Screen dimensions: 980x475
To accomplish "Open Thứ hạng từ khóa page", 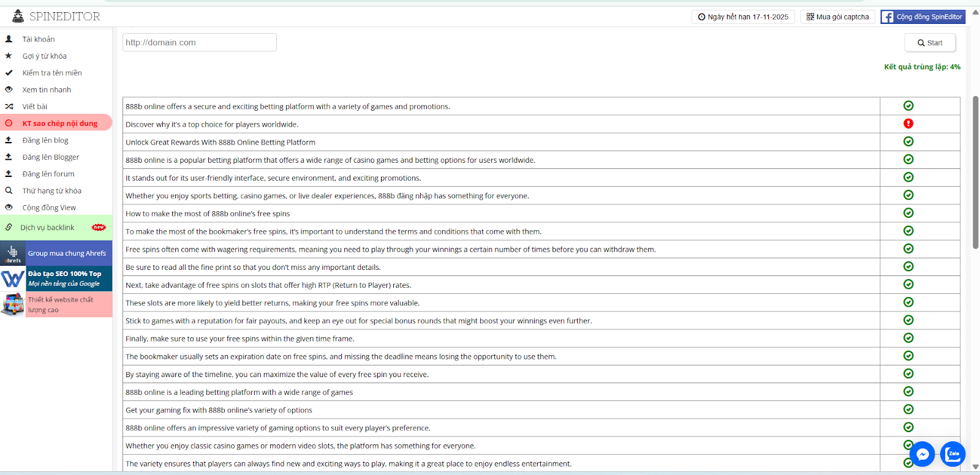I will coord(52,190).
